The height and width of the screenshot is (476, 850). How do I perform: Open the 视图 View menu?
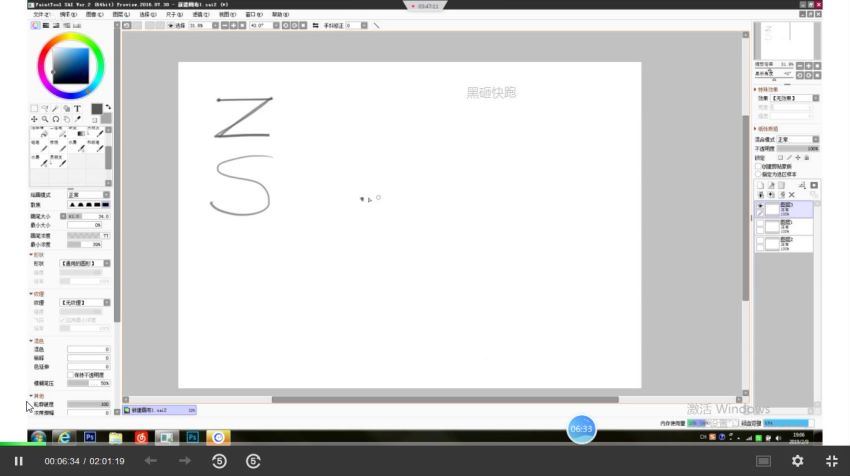pyautogui.click(x=227, y=15)
